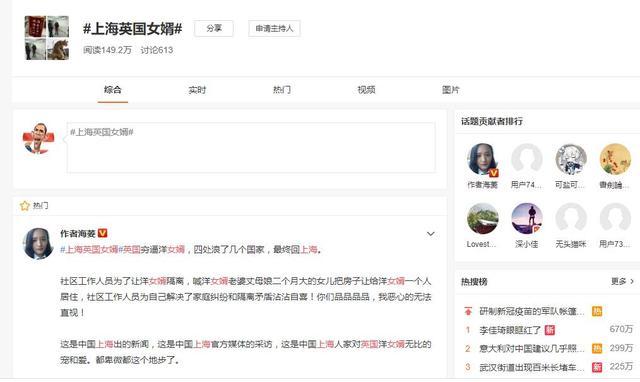Open 用户73... contributor avatar
The width and height of the screenshot is (640, 382).
point(615,219)
